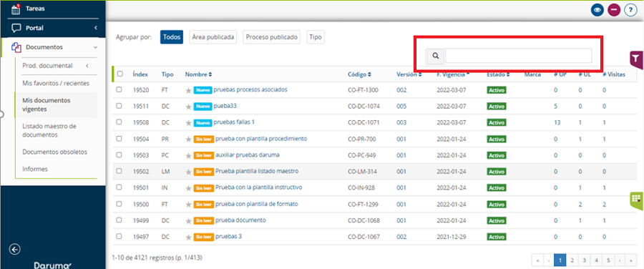Star the 'auxiliar pruebas daruma' document
The height and width of the screenshot is (269, 644).
tap(188, 156)
